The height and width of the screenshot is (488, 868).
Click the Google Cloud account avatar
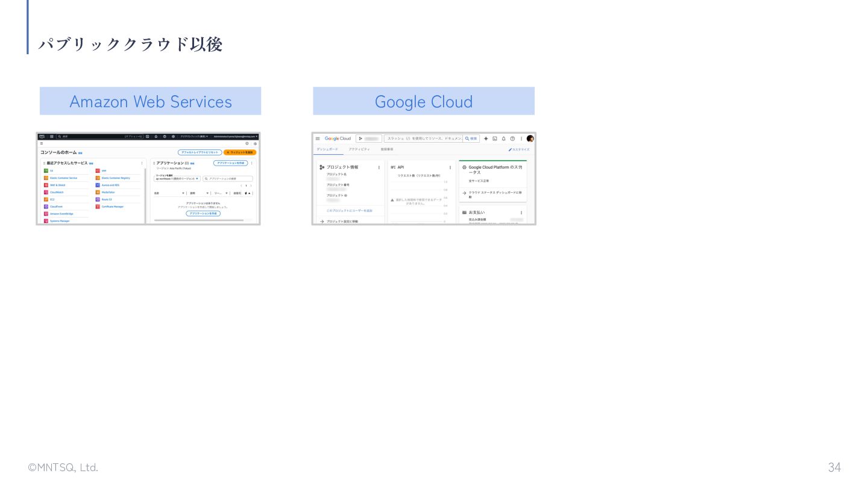click(x=530, y=139)
